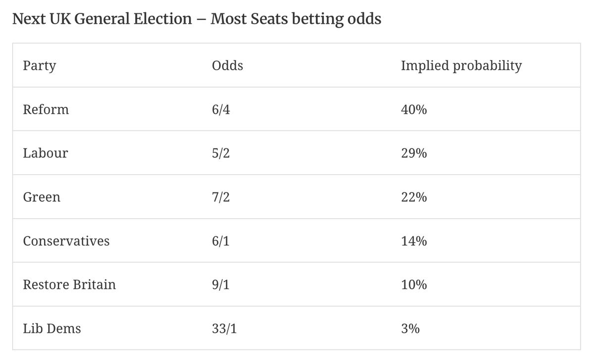Click the 29% implied probability value
This screenshot has height=364, width=594.
[414, 153]
